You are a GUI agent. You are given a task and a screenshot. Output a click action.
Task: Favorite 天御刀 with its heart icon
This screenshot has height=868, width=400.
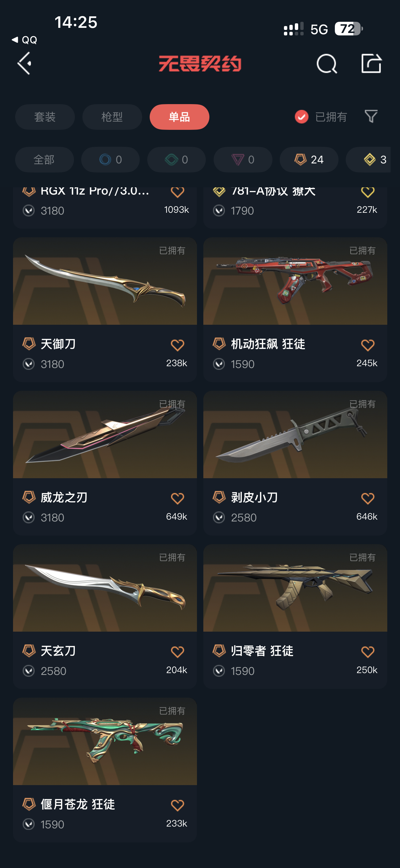coord(177,345)
